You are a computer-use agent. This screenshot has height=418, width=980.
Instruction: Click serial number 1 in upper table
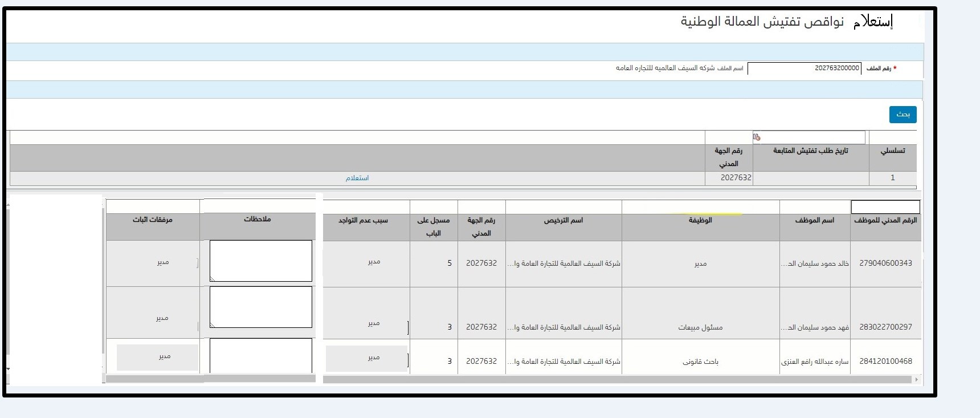[892, 178]
